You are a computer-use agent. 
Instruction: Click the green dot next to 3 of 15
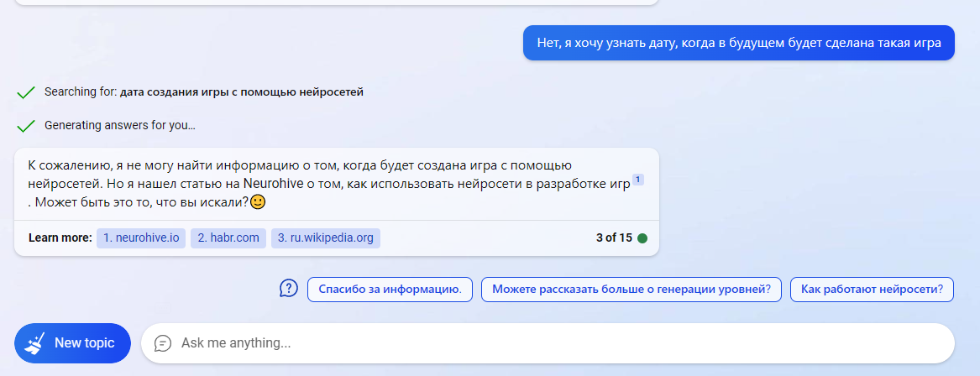(642, 238)
